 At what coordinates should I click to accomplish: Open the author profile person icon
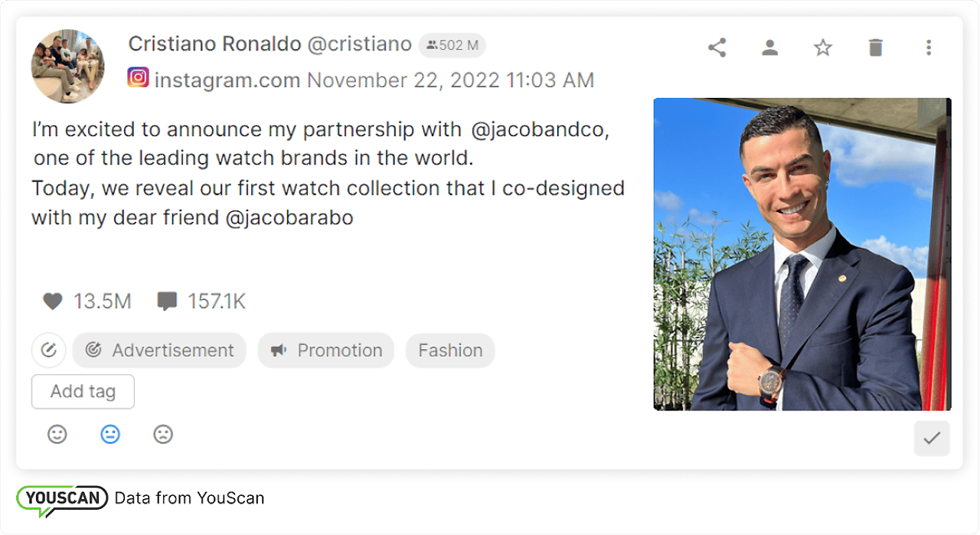coord(769,46)
